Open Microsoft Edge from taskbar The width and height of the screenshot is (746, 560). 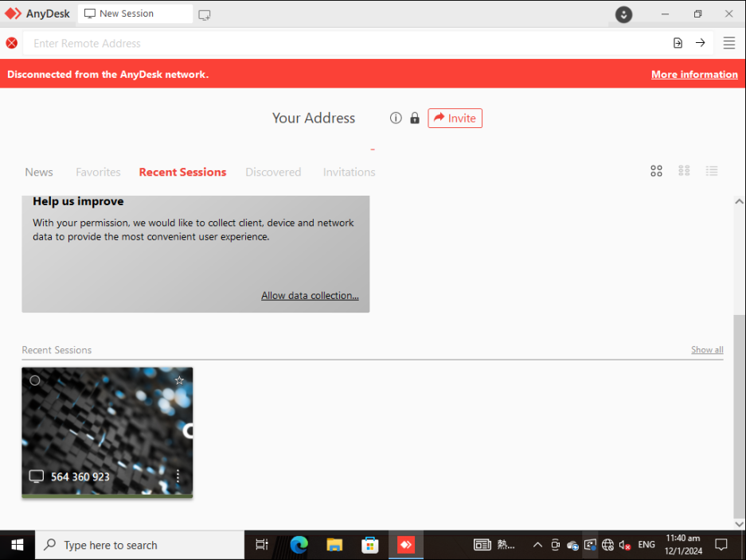click(299, 545)
